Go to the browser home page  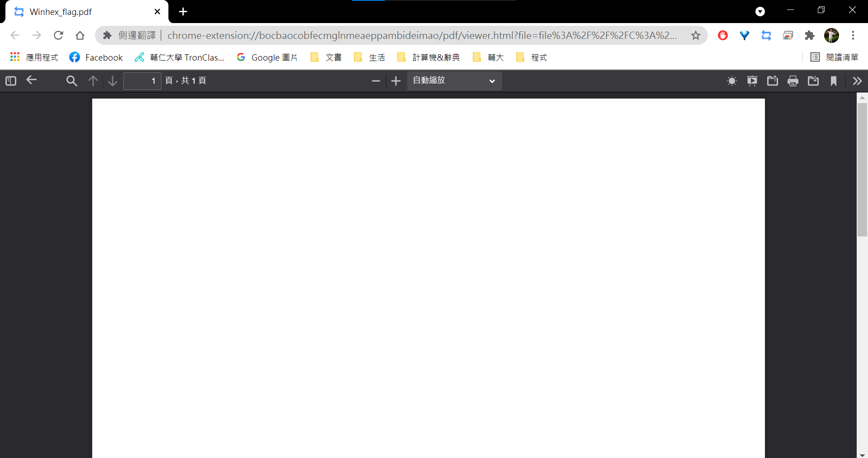tap(80, 35)
